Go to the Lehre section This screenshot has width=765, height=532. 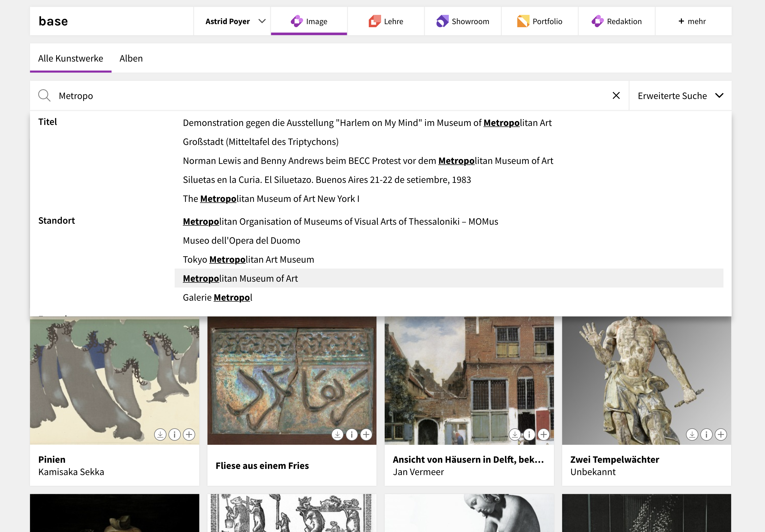point(386,21)
